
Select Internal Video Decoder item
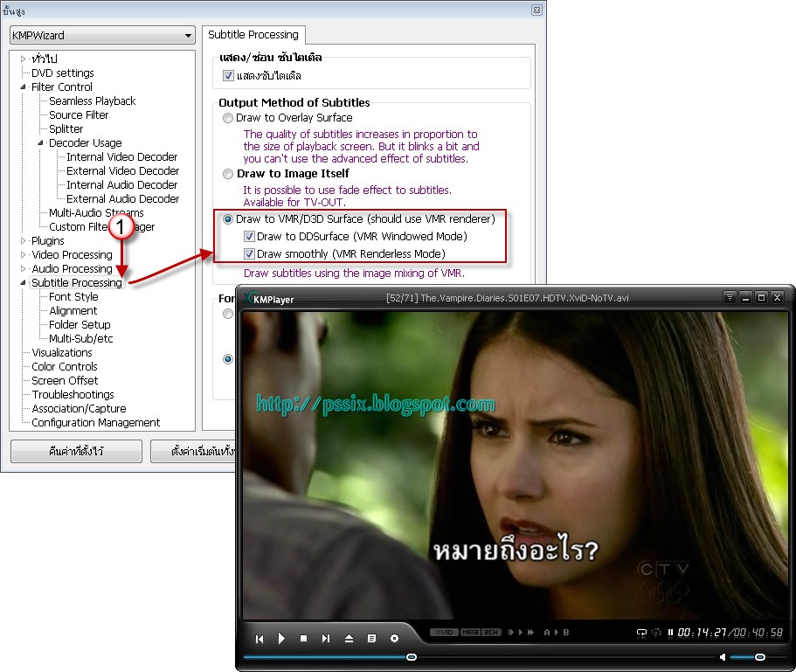point(121,156)
